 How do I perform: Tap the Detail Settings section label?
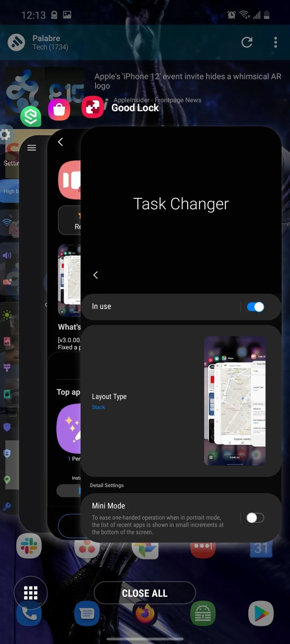pyautogui.click(x=107, y=485)
